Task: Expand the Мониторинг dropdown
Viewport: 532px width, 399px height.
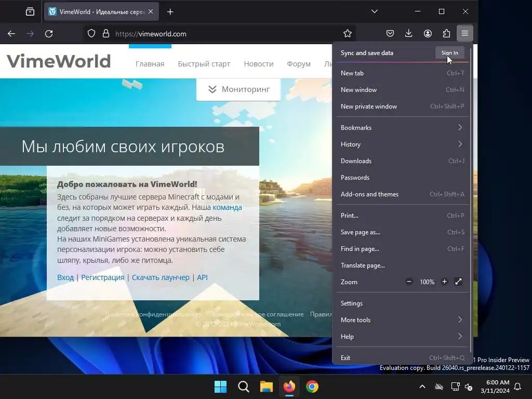Action: (x=238, y=89)
